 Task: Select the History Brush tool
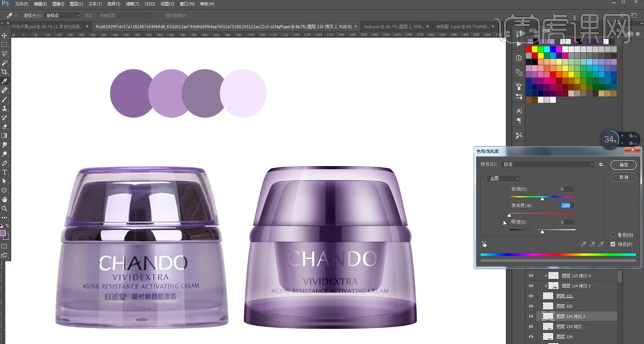pyautogui.click(x=5, y=118)
